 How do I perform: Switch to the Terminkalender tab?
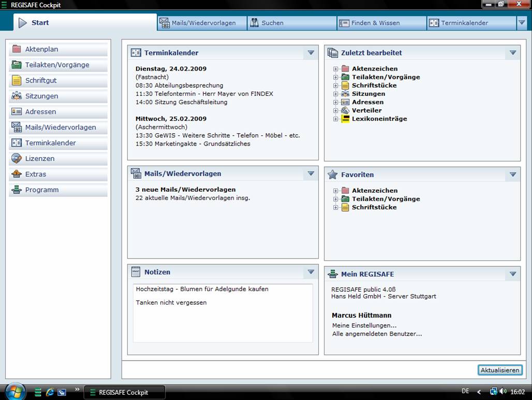click(471, 23)
